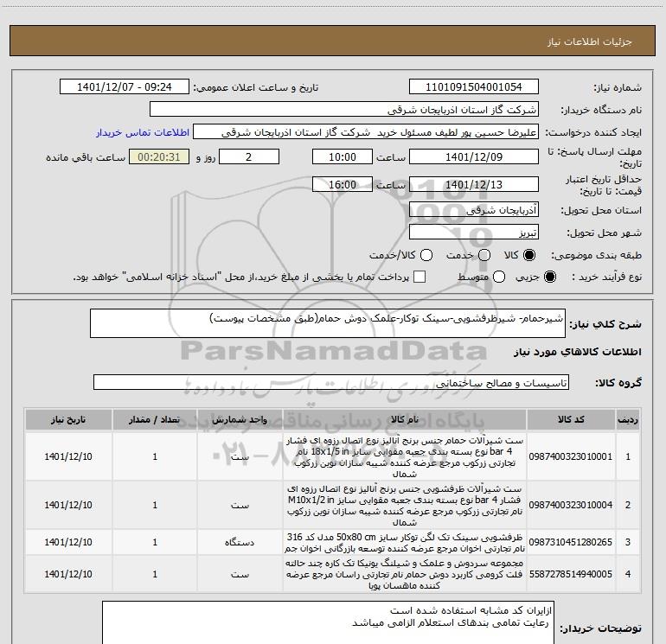Click the توضیحات خریدار text area
Viewport: 666px width, 644px height.
[329, 622]
